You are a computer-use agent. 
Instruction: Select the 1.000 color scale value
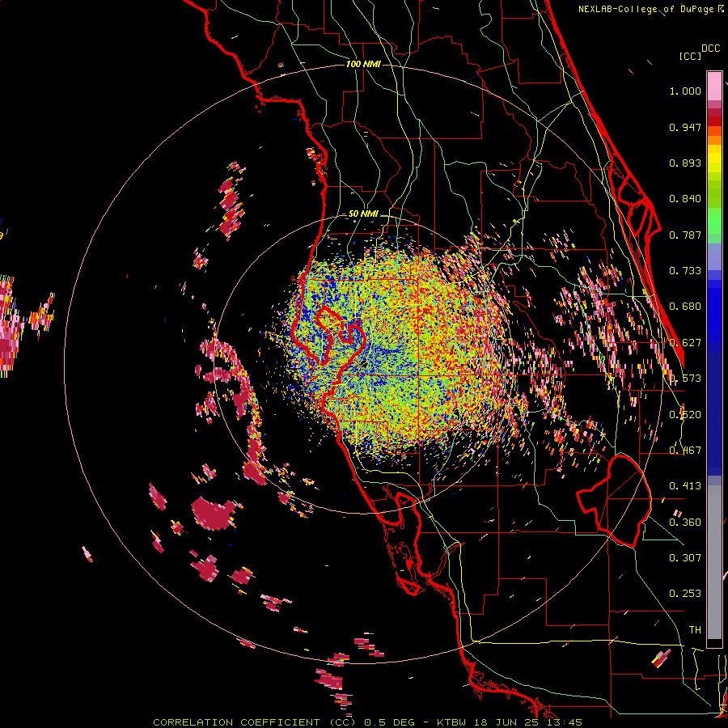click(685, 91)
